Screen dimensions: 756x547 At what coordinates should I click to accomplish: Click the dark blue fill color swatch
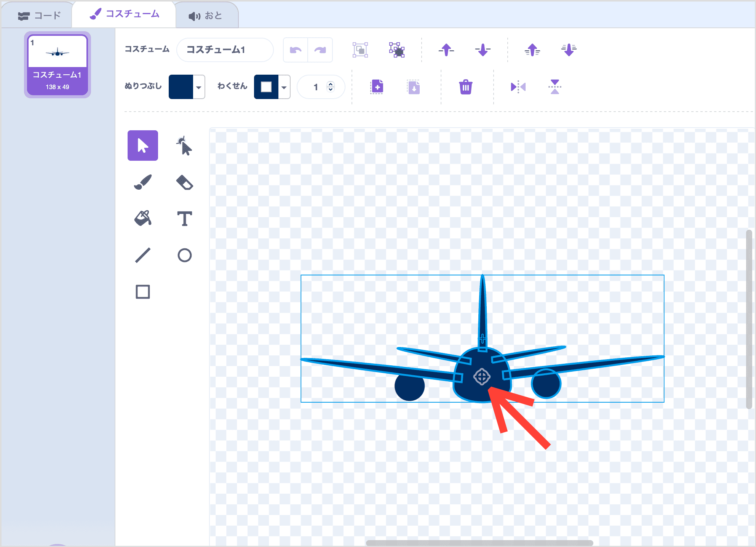(x=181, y=87)
